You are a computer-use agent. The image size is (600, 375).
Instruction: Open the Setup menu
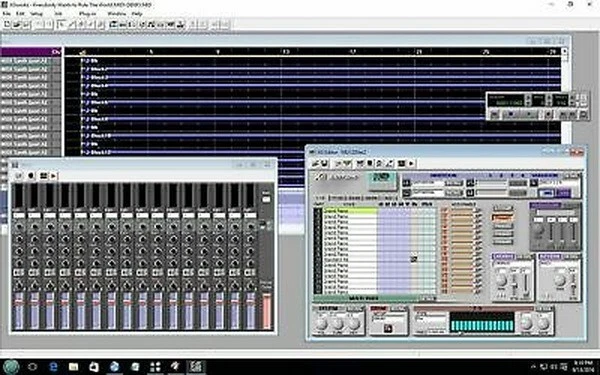click(x=37, y=14)
